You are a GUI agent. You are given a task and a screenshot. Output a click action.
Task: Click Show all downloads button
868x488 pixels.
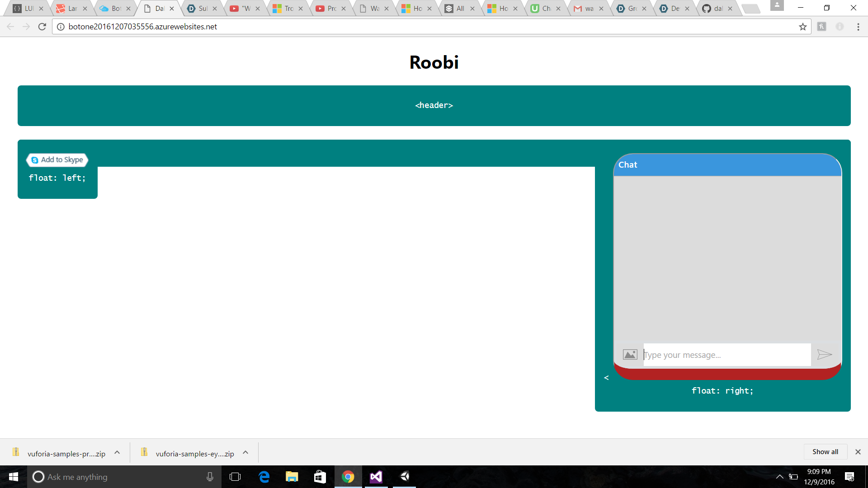(x=825, y=452)
